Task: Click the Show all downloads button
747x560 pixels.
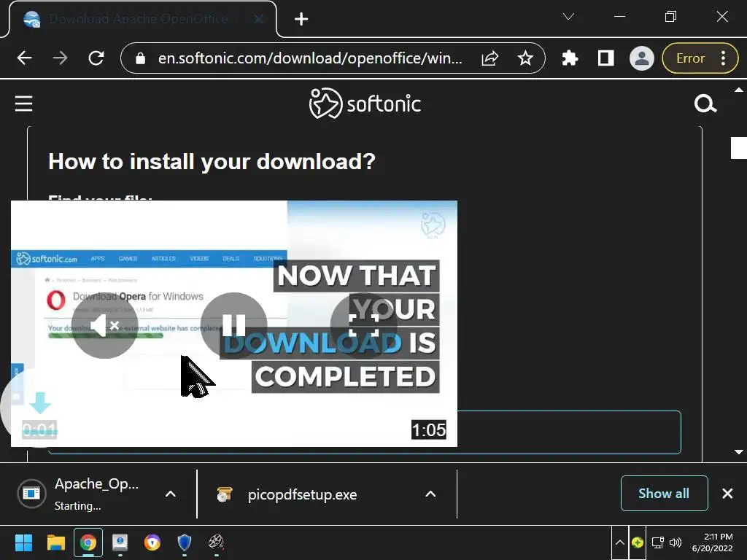Action: (x=664, y=494)
